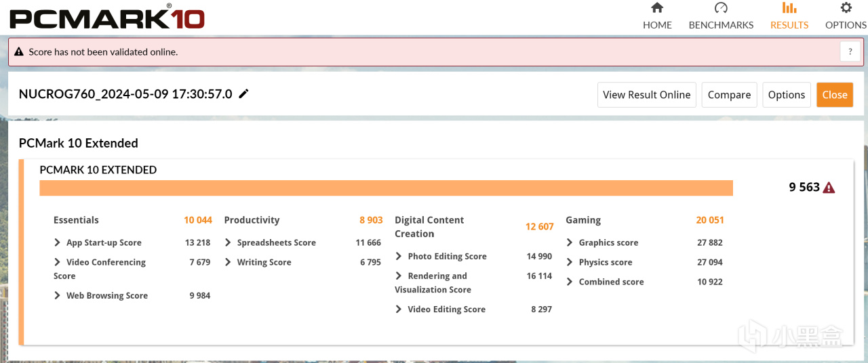Click View Result Online button
The width and height of the screenshot is (868, 363).
pos(647,95)
